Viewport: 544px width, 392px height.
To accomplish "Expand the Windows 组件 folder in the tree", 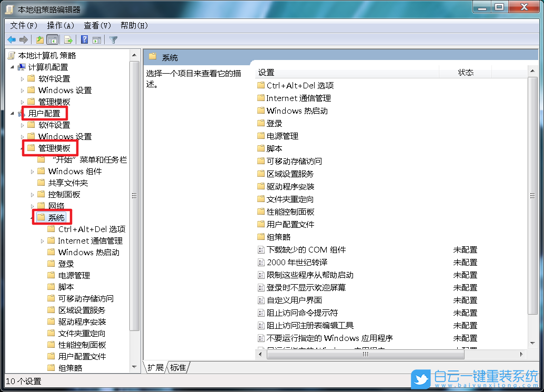I will 33,170.
